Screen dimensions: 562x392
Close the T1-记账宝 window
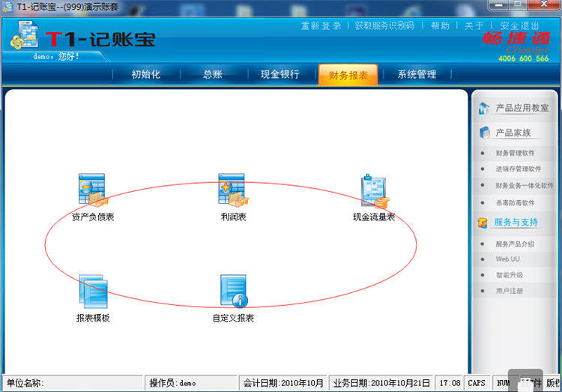tap(544, 5)
